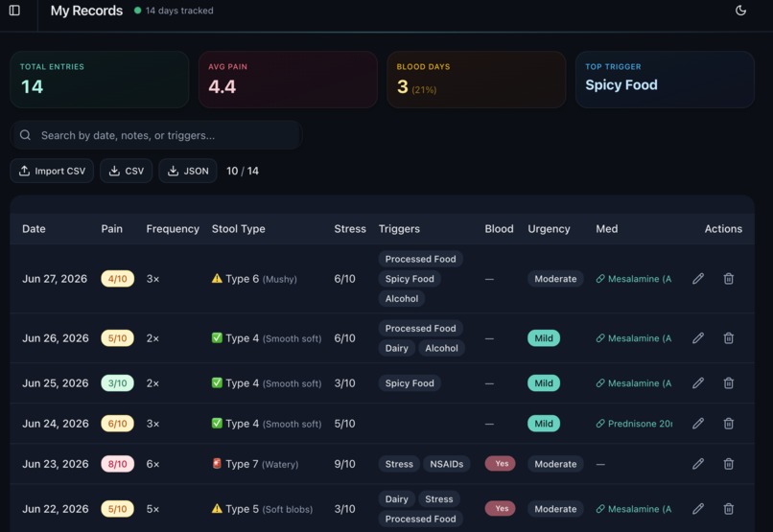The height and width of the screenshot is (532, 773).
Task: Open Mesalamine medication link for Jun 25
Action: (634, 383)
